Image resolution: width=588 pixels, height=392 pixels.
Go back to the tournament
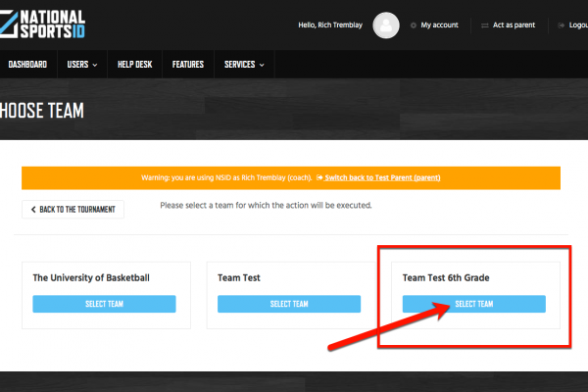tap(73, 210)
